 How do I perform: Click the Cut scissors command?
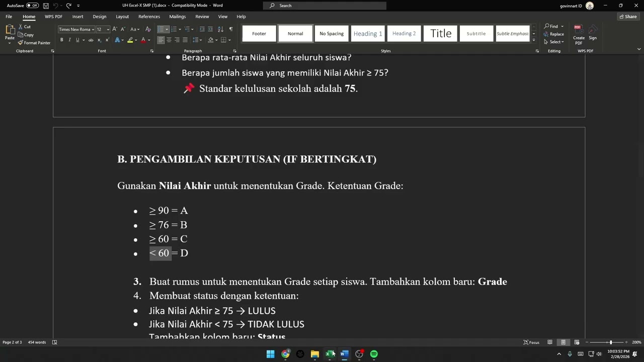[x=24, y=27]
